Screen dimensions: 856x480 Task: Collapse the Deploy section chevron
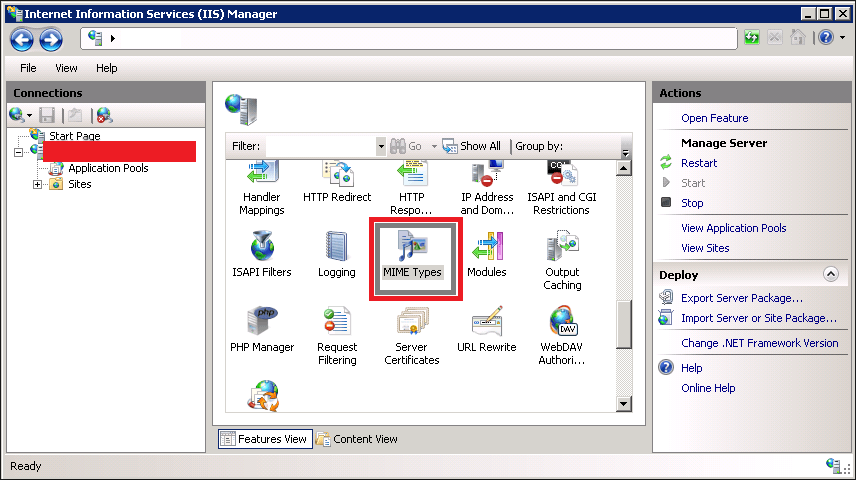coord(831,274)
